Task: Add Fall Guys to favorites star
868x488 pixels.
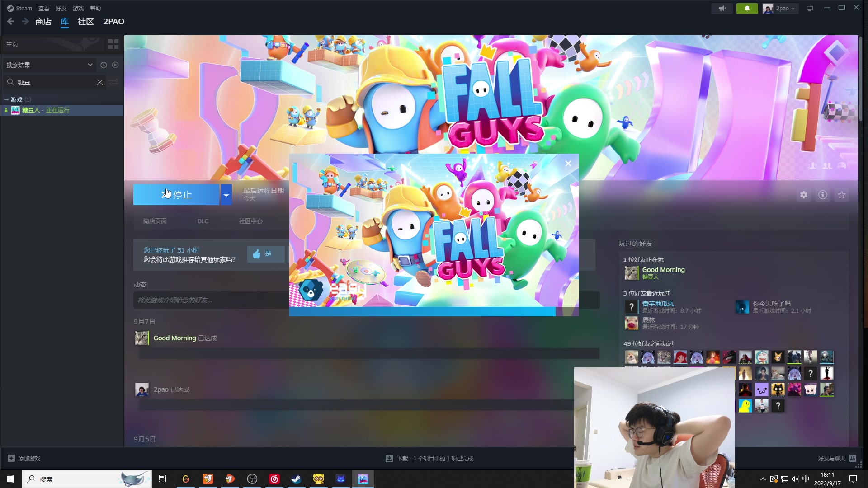Action: point(842,195)
